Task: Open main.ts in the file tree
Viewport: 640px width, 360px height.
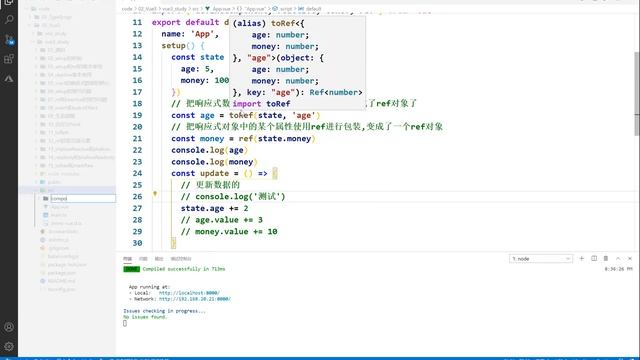Action: click(59, 215)
